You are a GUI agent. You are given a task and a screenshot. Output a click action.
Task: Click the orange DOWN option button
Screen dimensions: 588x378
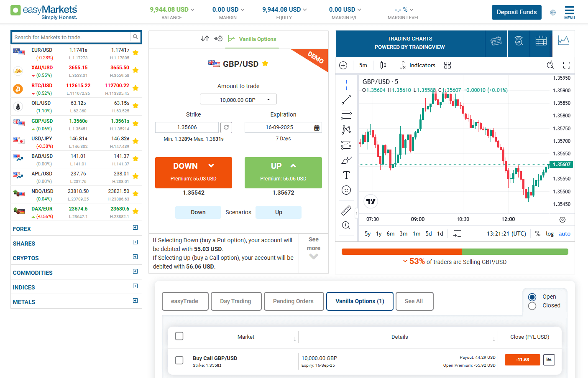(194, 173)
